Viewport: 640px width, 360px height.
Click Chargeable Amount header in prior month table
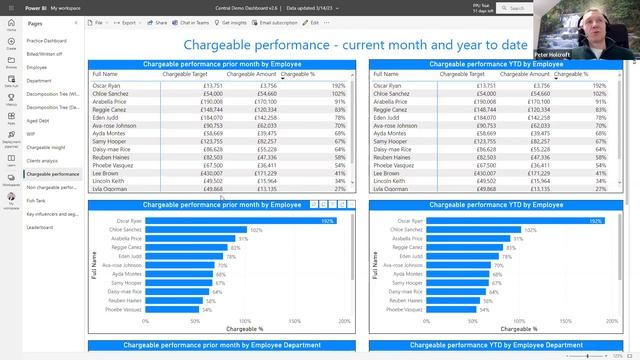pos(251,74)
